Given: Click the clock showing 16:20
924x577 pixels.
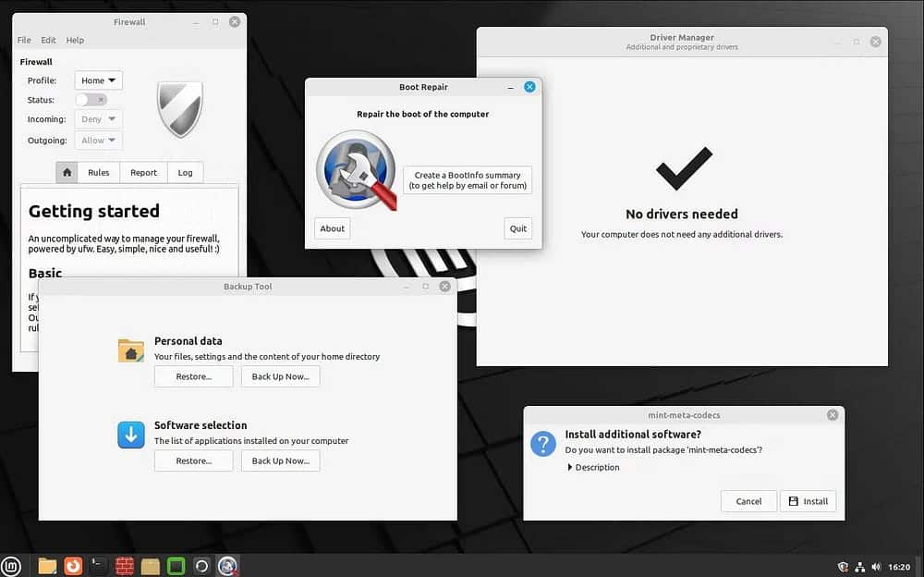Looking at the screenshot, I should pyautogui.click(x=898, y=566).
